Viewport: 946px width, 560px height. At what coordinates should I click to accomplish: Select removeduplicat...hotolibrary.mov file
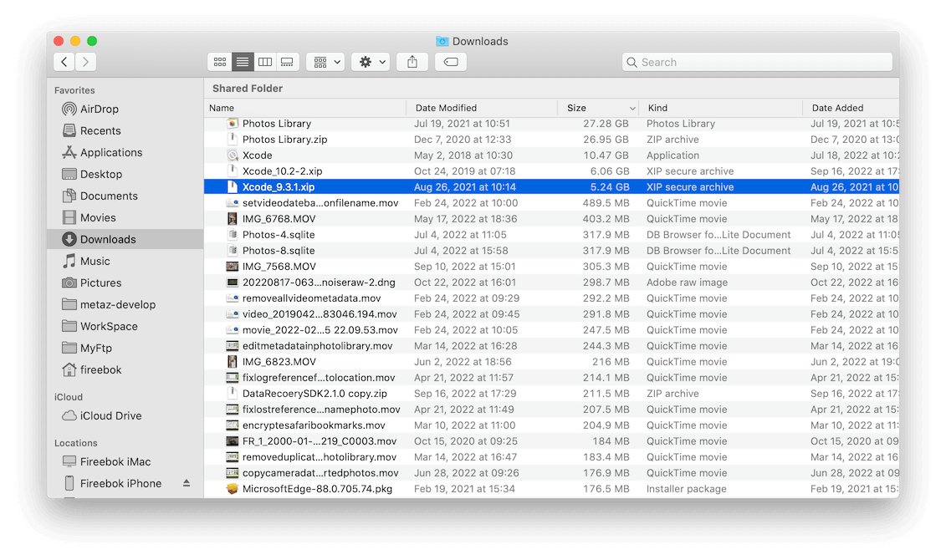click(x=551, y=457)
